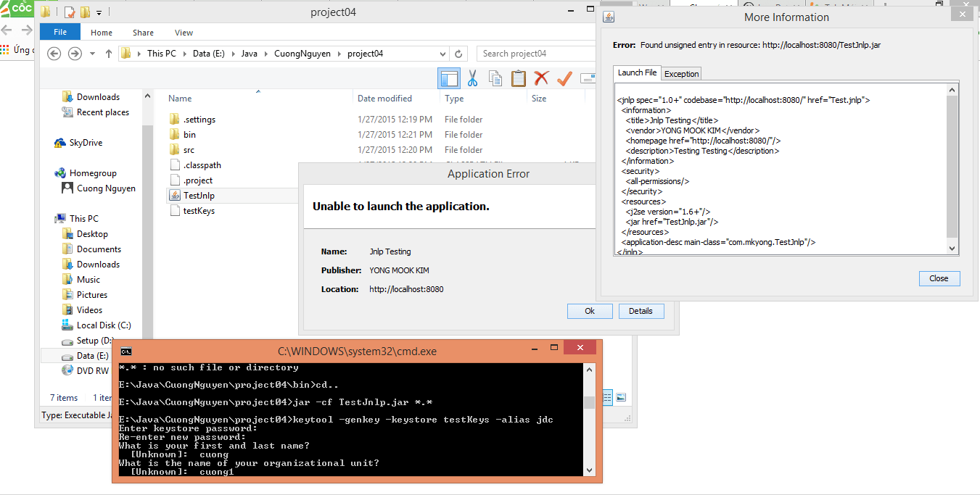Click the colorful apps grid icon in browser
This screenshot has width=980, height=495.
pyautogui.click(x=5, y=50)
